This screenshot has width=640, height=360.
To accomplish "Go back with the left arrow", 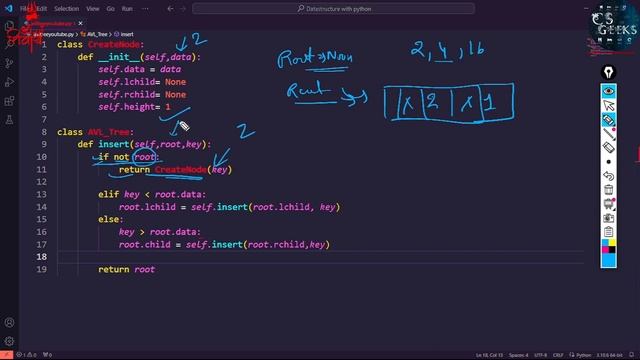I will click(170, 9).
